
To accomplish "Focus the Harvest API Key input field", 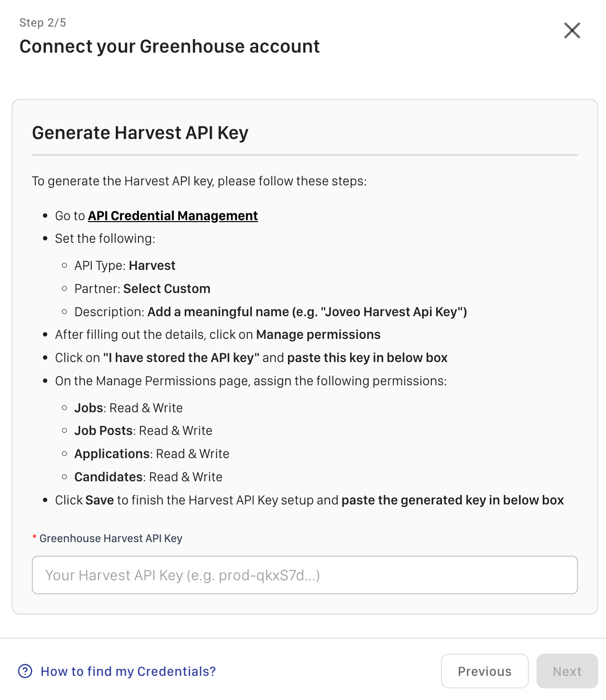I will point(304,575).
